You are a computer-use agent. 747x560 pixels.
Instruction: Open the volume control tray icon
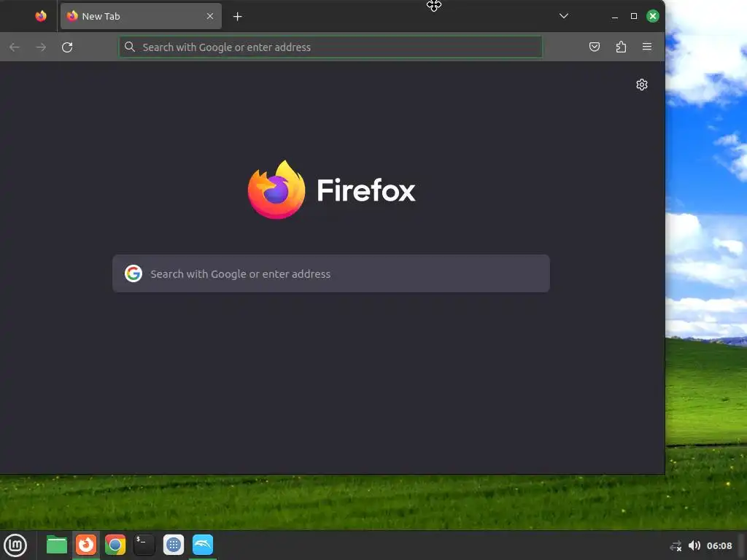point(694,545)
